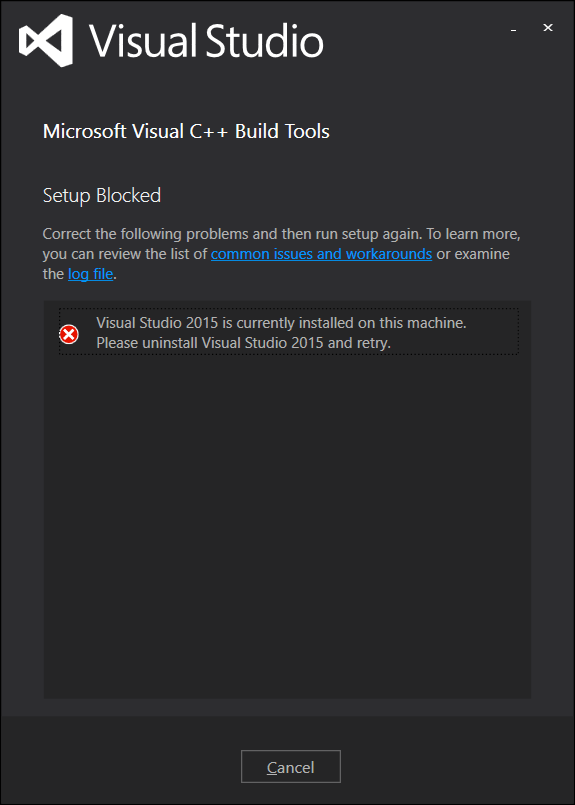Click the 'currently installed on this machine' line

coord(281,323)
